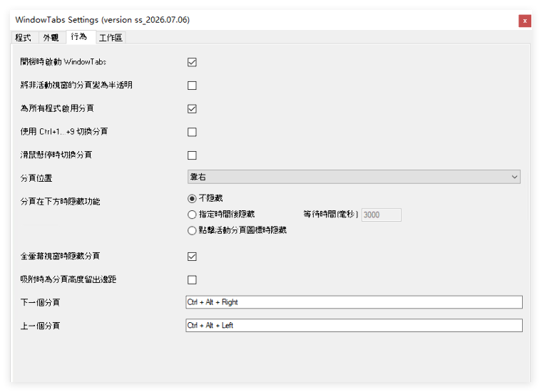Focus the 上一個分頁 hotkey field

(354, 325)
